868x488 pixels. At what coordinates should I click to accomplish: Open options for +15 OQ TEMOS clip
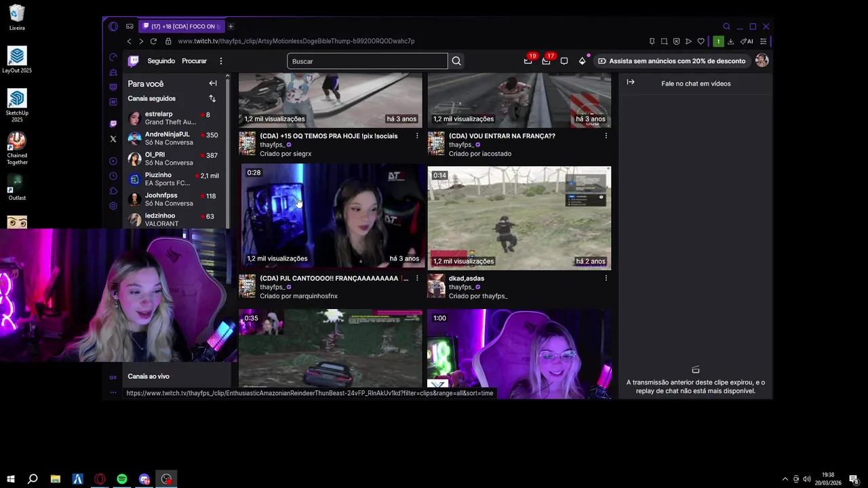[x=417, y=136]
